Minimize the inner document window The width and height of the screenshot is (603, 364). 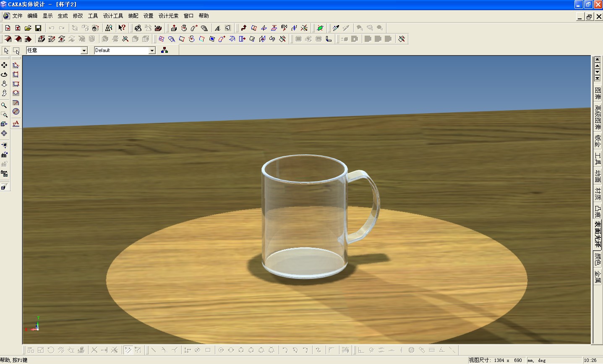point(580,17)
